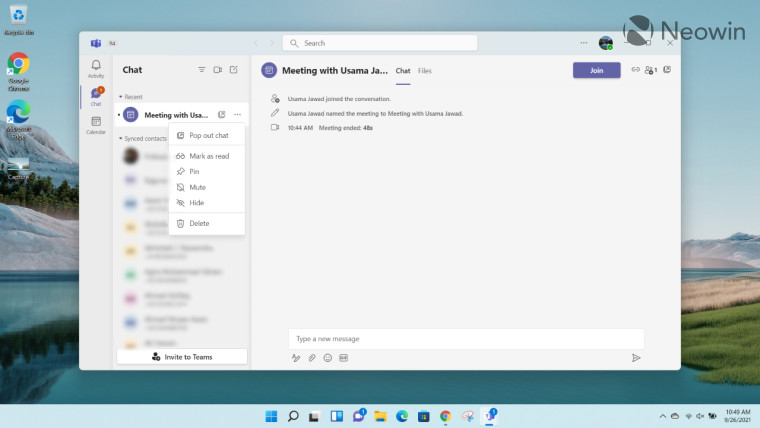Open Calendar in Teams sidebar

coord(96,125)
